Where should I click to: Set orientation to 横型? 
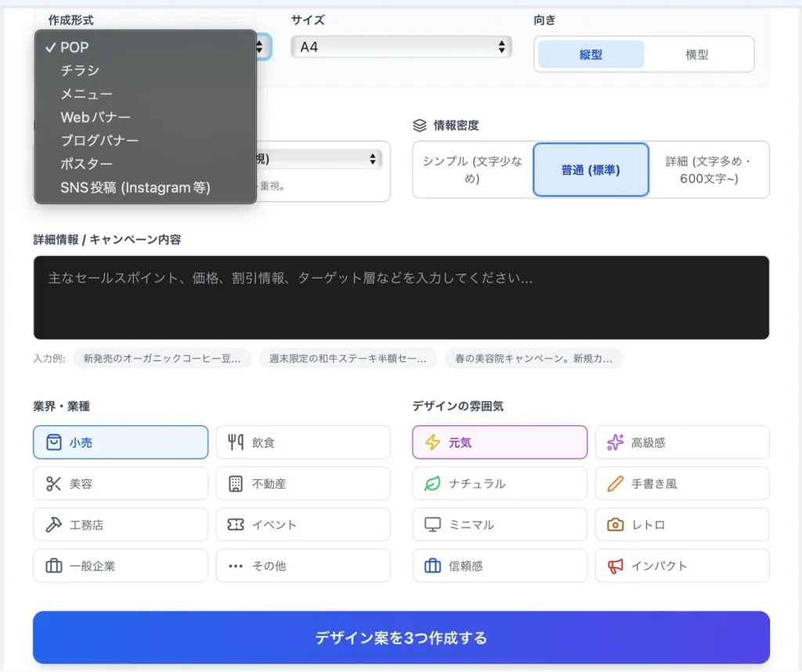tap(696, 54)
